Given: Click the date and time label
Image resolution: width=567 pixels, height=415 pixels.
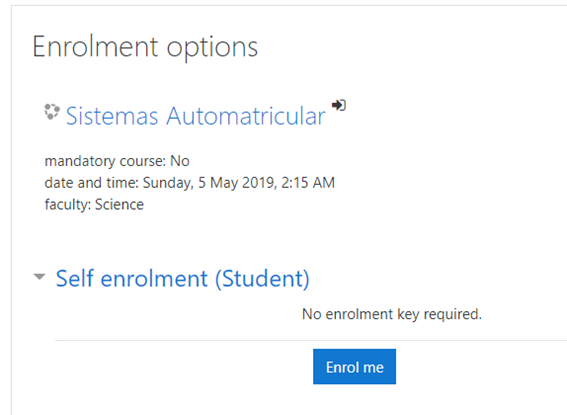Looking at the screenshot, I should [92, 183].
